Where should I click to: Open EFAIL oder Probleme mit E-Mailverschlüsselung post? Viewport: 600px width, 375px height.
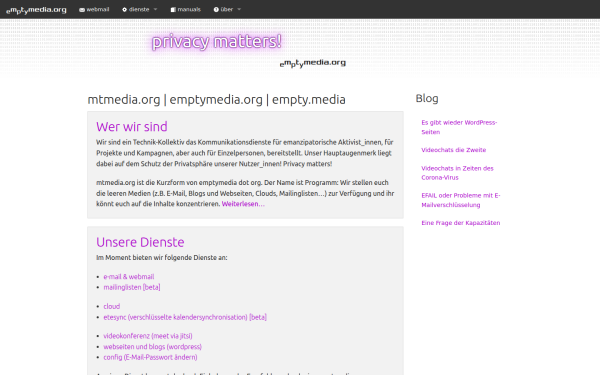[x=461, y=200]
